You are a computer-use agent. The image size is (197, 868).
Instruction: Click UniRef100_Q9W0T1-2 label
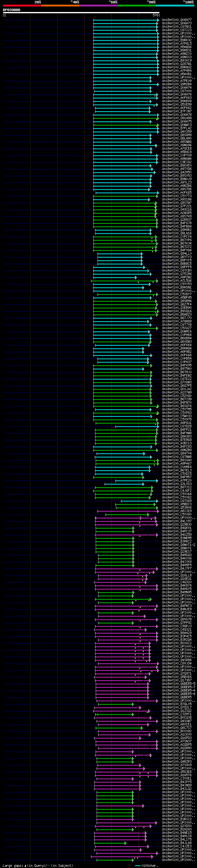[179, 545]
